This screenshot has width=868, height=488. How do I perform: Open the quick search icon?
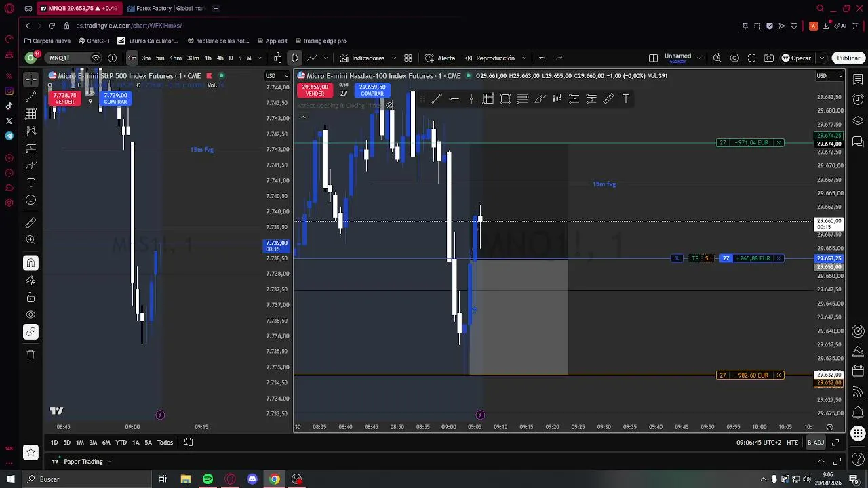(x=717, y=58)
